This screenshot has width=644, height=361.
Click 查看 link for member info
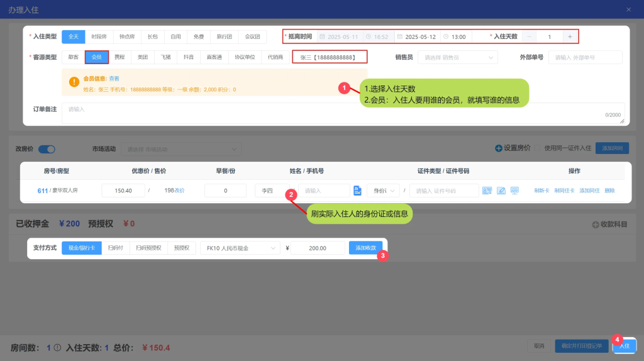[114, 79]
